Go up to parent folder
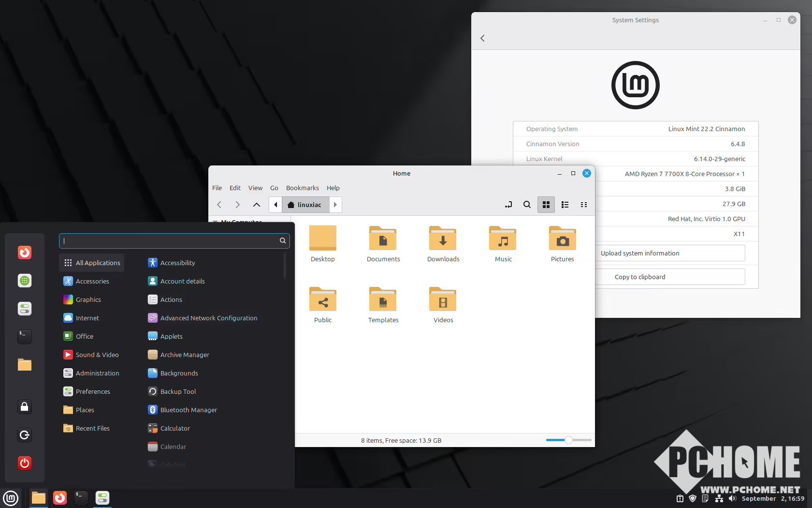The width and height of the screenshot is (812, 508). 257,205
